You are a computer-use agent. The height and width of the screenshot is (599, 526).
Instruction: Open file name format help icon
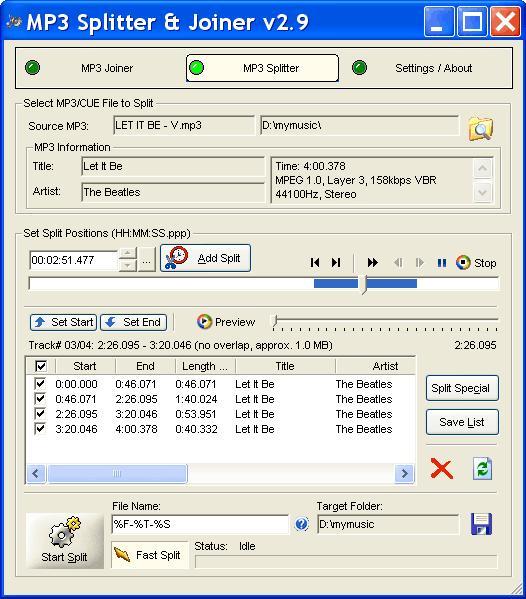(x=301, y=524)
